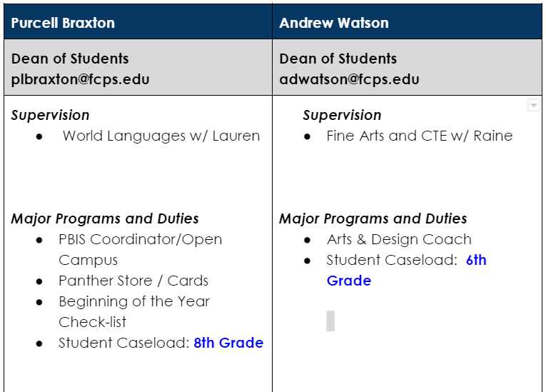
Task: Click the gray highlighted block under 6th Grade
Action: [x=330, y=321]
